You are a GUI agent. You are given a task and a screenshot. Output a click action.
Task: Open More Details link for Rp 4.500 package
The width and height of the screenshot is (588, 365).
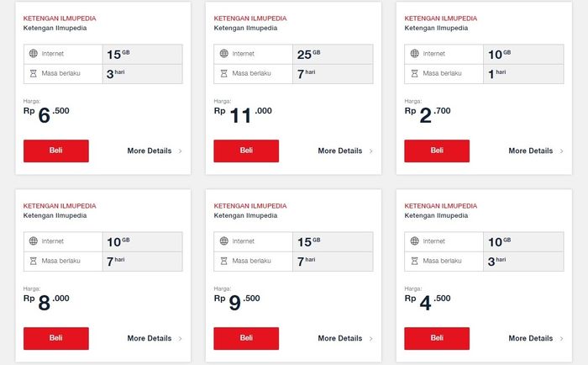530,339
